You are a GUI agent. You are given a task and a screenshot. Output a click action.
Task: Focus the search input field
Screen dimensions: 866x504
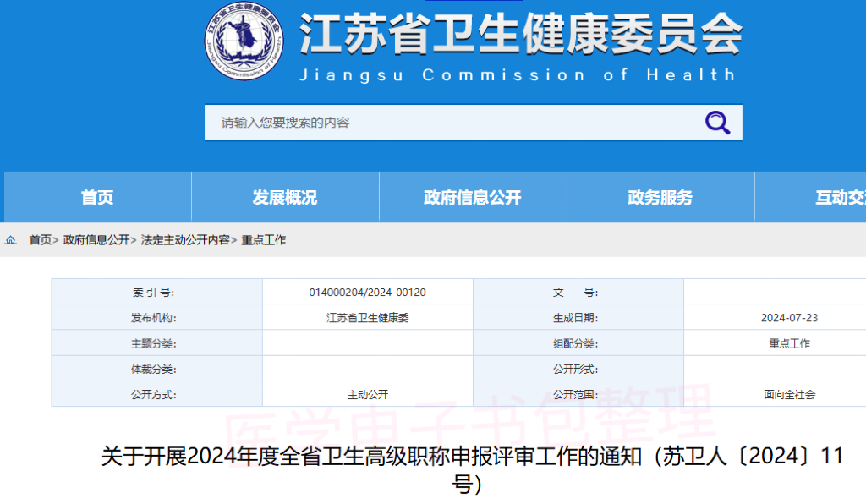tap(474, 123)
